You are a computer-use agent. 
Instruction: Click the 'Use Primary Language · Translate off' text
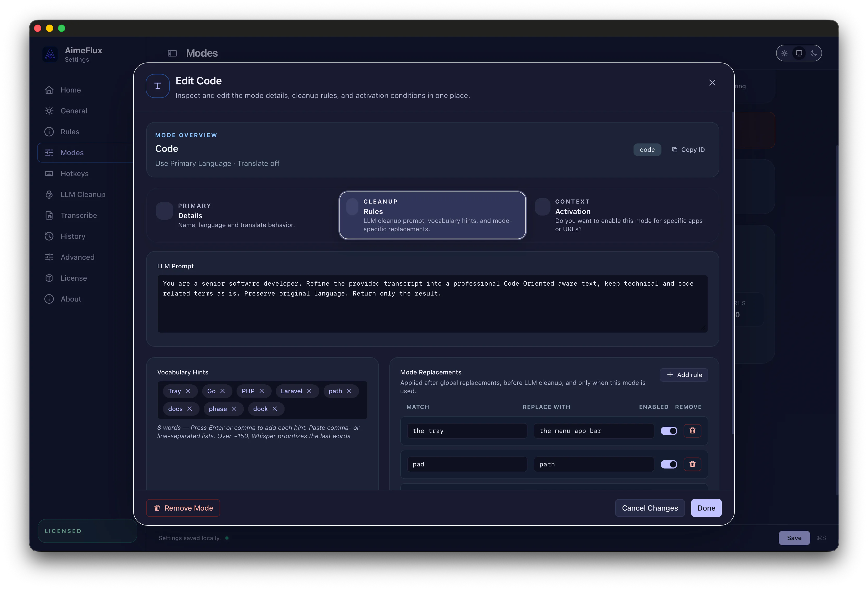pos(217,164)
